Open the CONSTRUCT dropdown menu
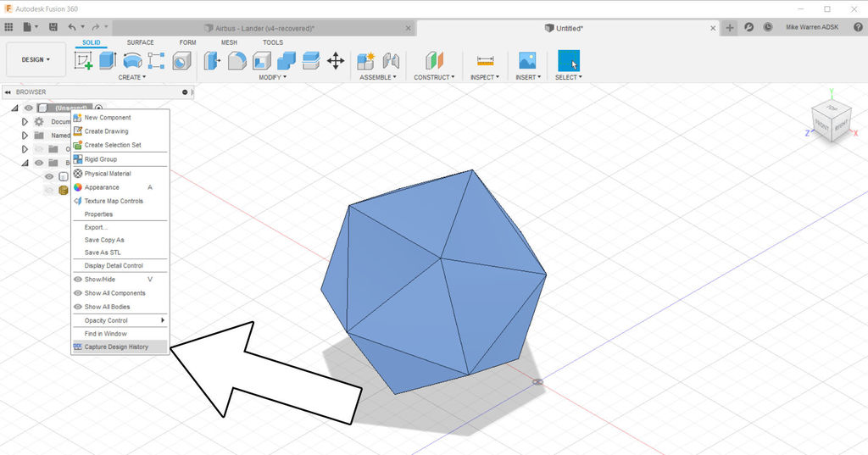 point(434,77)
